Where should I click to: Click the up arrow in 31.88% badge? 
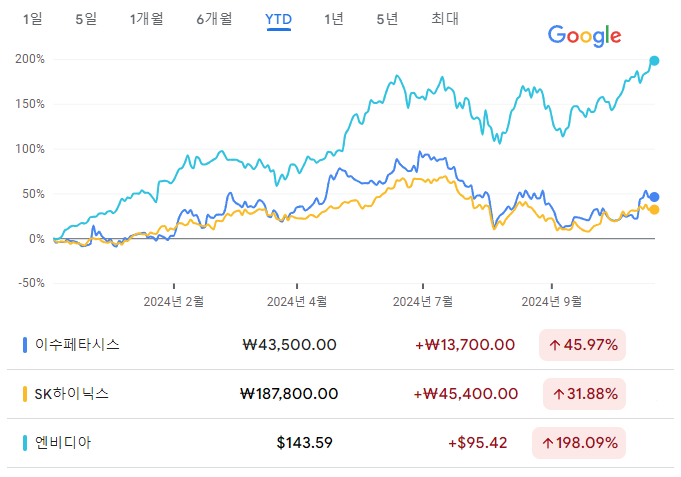[x=559, y=394]
